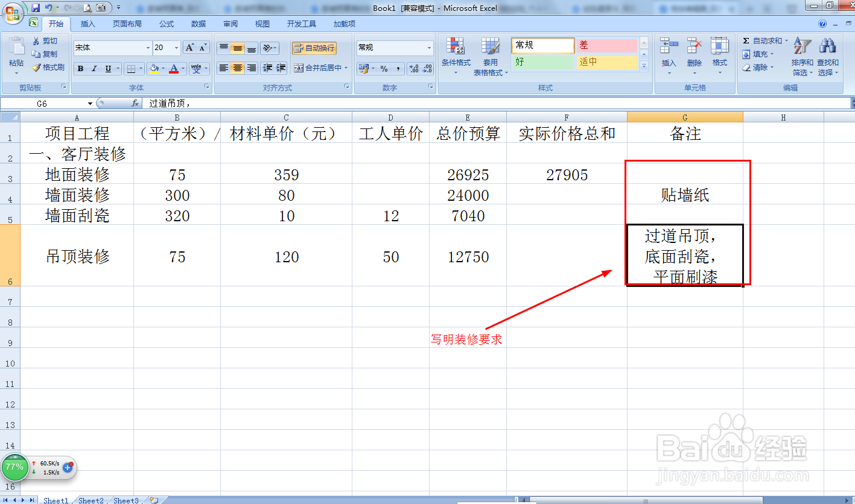Open 条件格式 conditional formatting menu

[x=456, y=56]
